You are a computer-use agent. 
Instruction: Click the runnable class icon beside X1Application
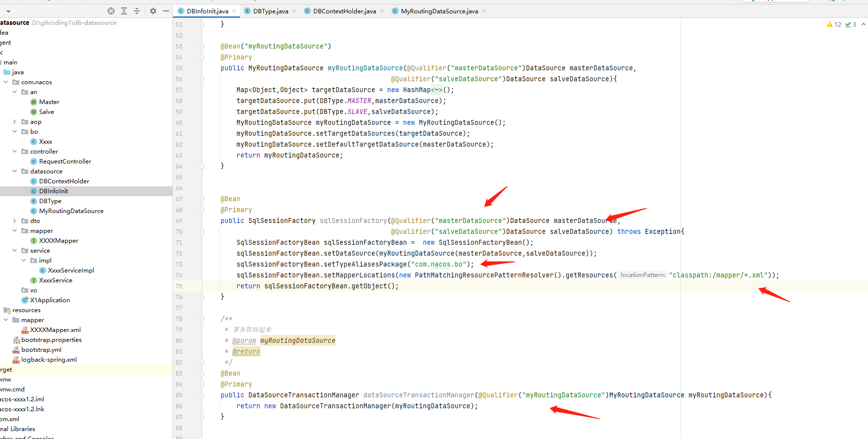(x=25, y=300)
